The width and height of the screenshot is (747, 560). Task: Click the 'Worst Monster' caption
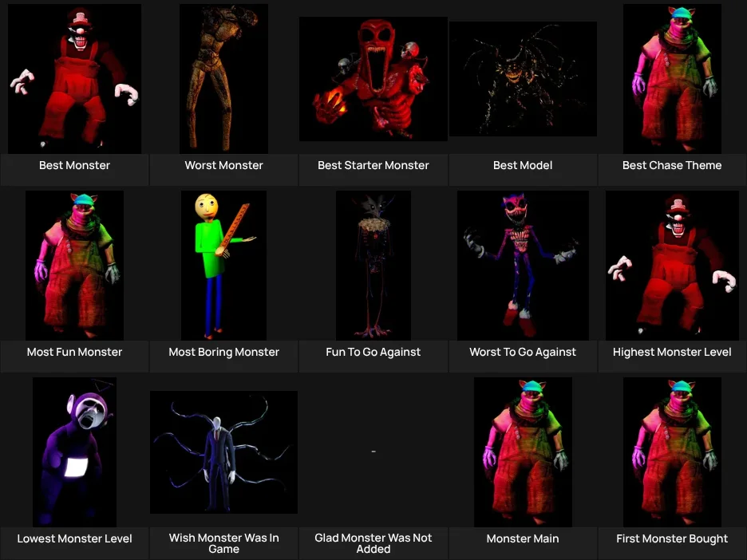(x=223, y=165)
